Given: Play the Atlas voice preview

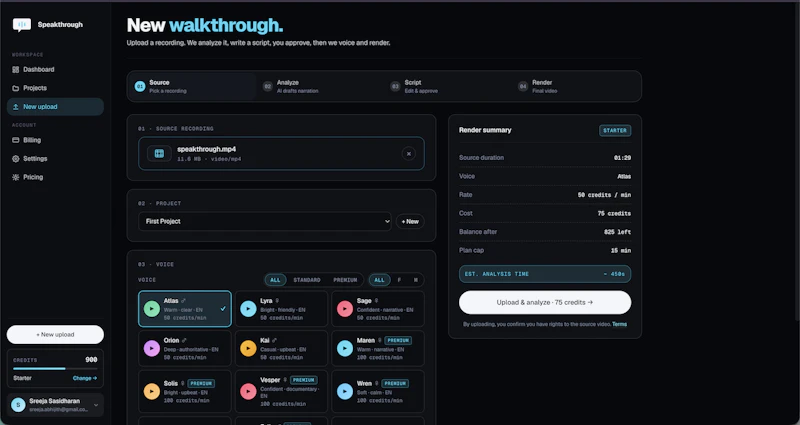Looking at the screenshot, I should (152, 309).
